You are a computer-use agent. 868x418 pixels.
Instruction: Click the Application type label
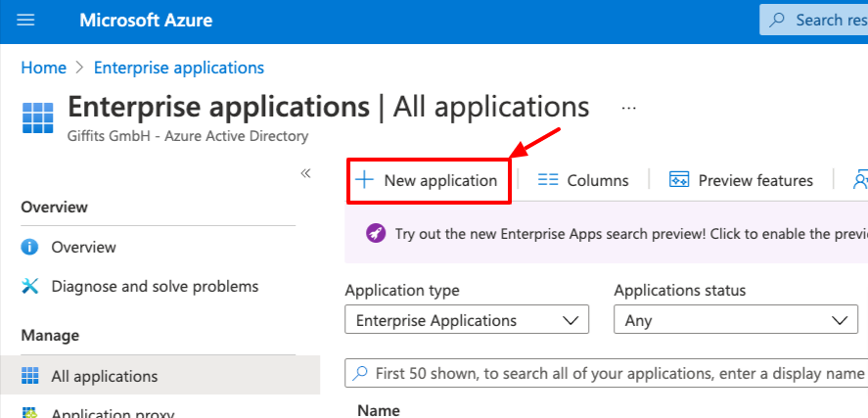click(x=402, y=290)
